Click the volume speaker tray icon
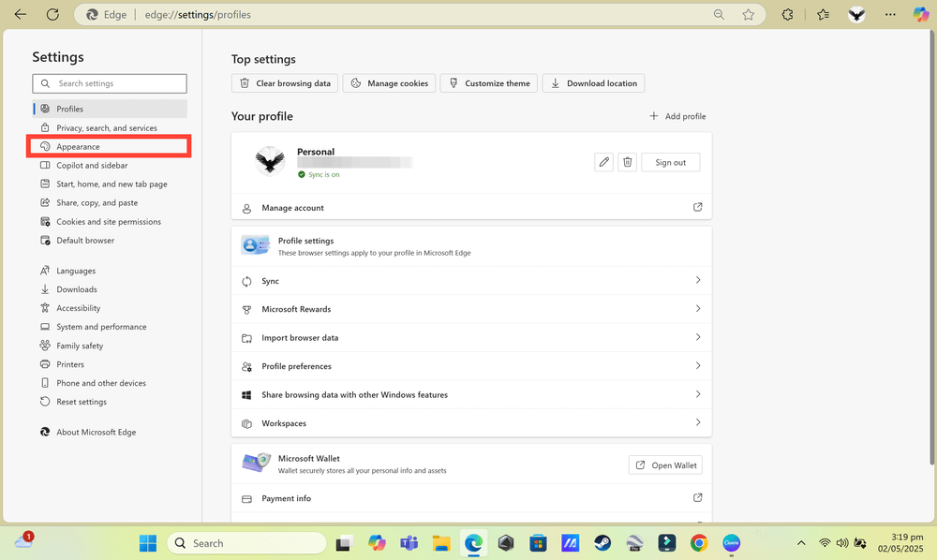This screenshot has width=937, height=560. [x=842, y=543]
